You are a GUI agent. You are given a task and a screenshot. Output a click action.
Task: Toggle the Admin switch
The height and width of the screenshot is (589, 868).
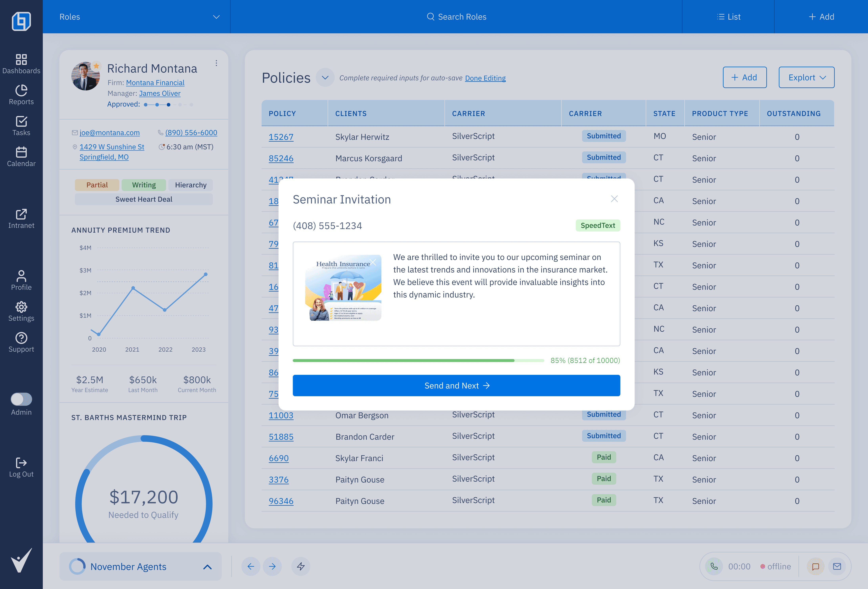click(x=21, y=399)
